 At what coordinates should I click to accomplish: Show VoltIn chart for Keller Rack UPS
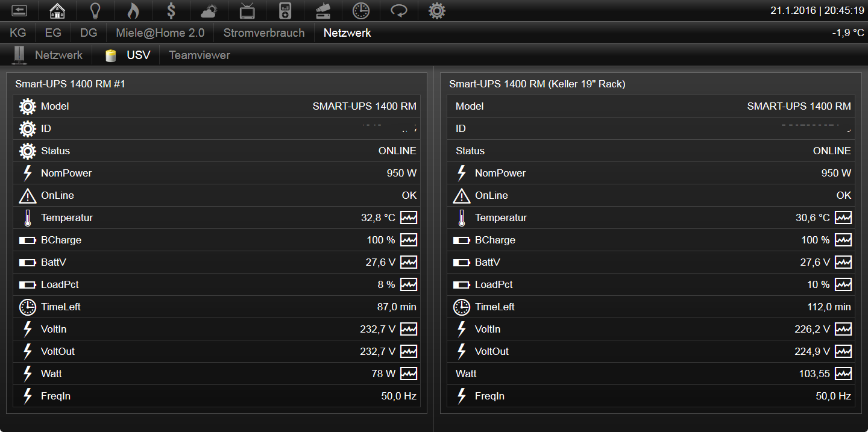tap(843, 329)
